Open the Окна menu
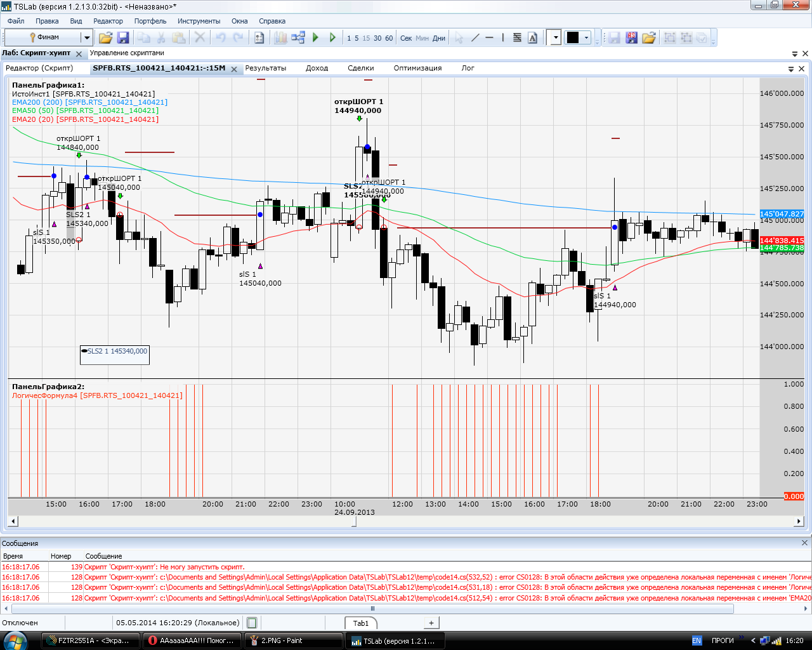 (240, 21)
